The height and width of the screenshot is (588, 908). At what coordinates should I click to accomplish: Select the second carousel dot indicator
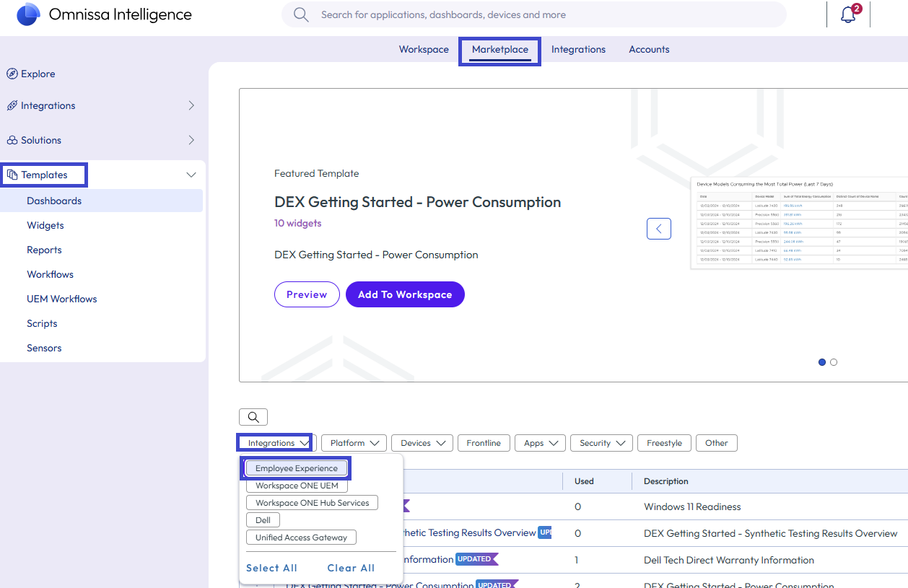coord(834,362)
